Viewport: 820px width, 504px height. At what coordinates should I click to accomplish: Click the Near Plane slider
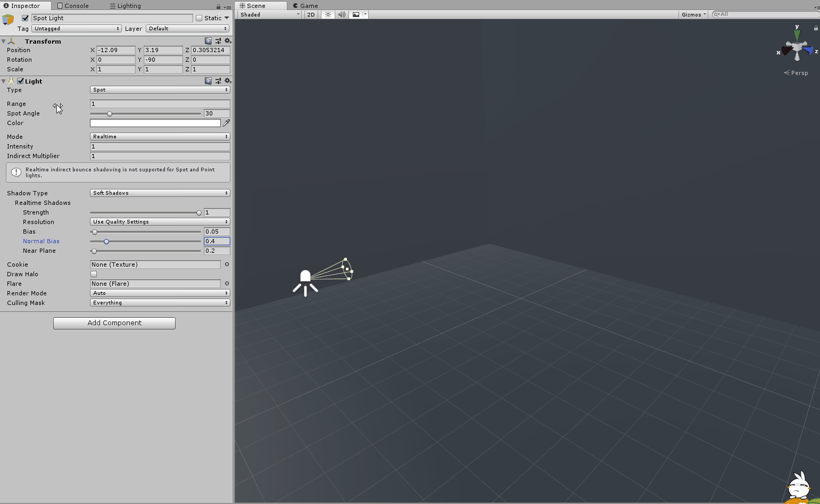(x=146, y=251)
